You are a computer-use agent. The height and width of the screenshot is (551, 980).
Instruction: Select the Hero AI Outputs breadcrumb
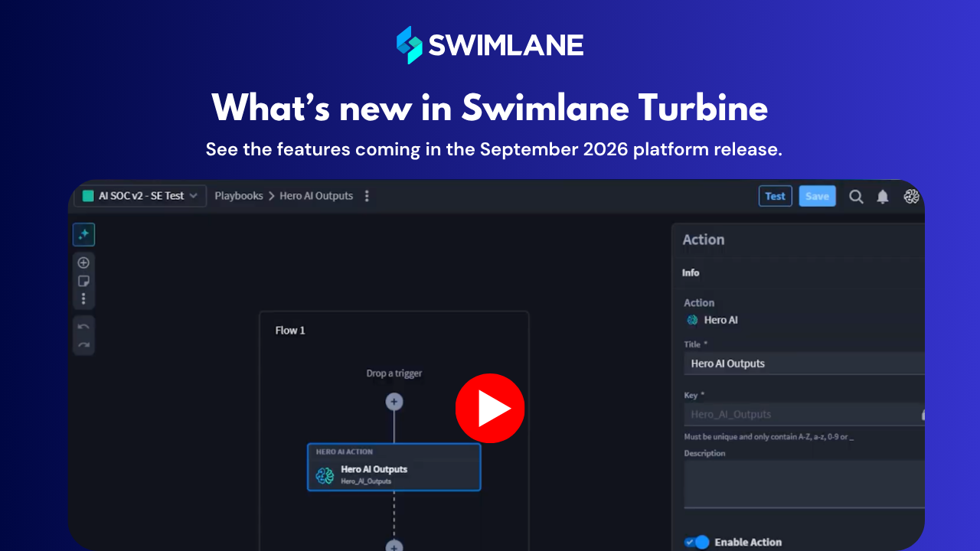point(316,196)
